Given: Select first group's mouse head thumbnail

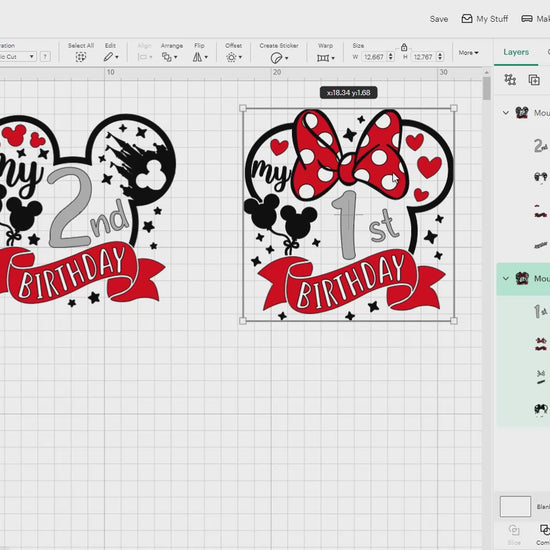Looking at the screenshot, I should 541,177.
